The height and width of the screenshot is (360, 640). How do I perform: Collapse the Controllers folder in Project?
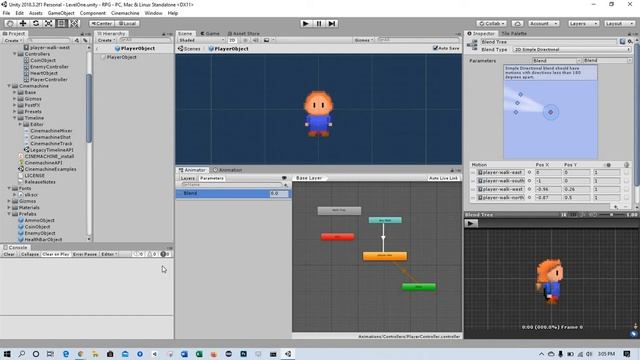[x=15, y=53]
